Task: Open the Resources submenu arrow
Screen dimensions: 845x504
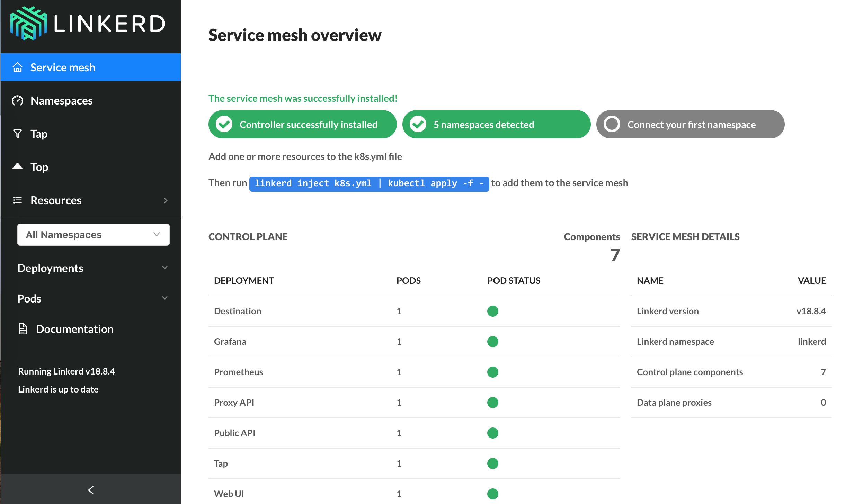Action: [166, 200]
